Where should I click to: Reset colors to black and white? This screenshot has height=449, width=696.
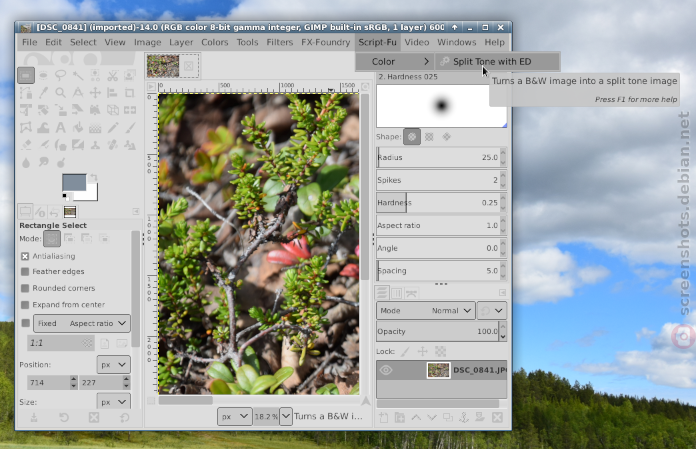pos(66,196)
